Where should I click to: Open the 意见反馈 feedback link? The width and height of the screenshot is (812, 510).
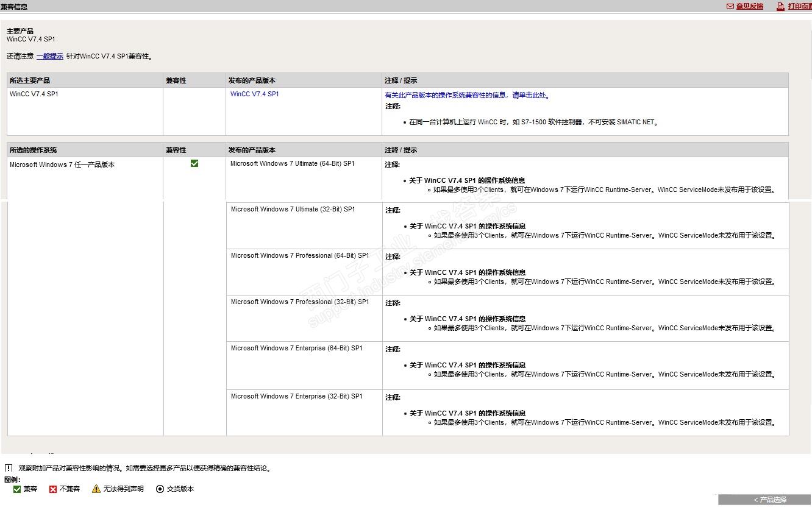click(749, 6)
